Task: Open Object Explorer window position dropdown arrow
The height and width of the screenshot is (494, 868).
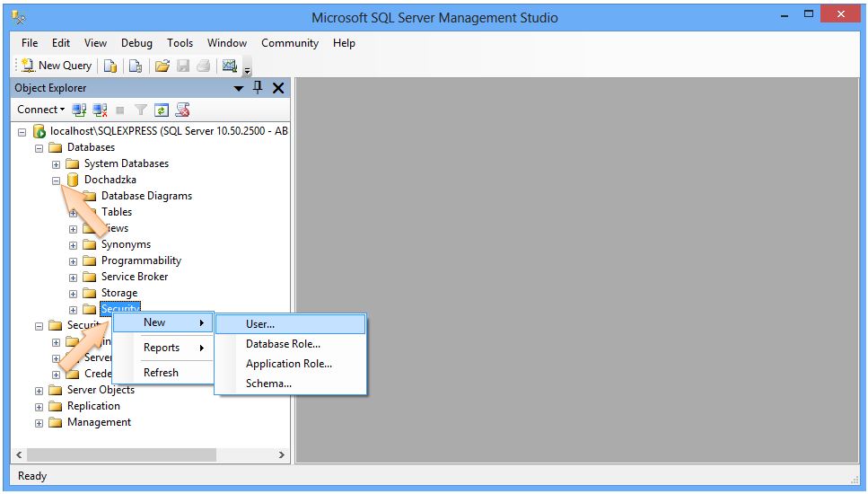Action: 239,88
